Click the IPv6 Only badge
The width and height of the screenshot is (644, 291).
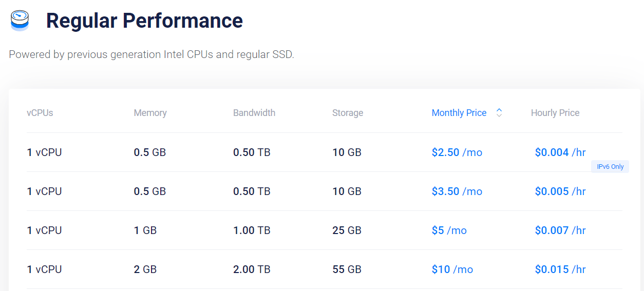pos(610,167)
